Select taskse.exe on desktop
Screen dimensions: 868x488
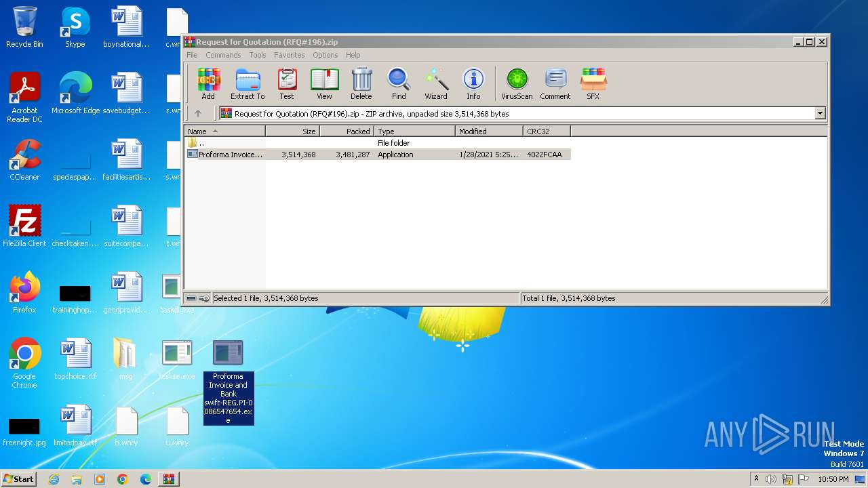pos(177,359)
